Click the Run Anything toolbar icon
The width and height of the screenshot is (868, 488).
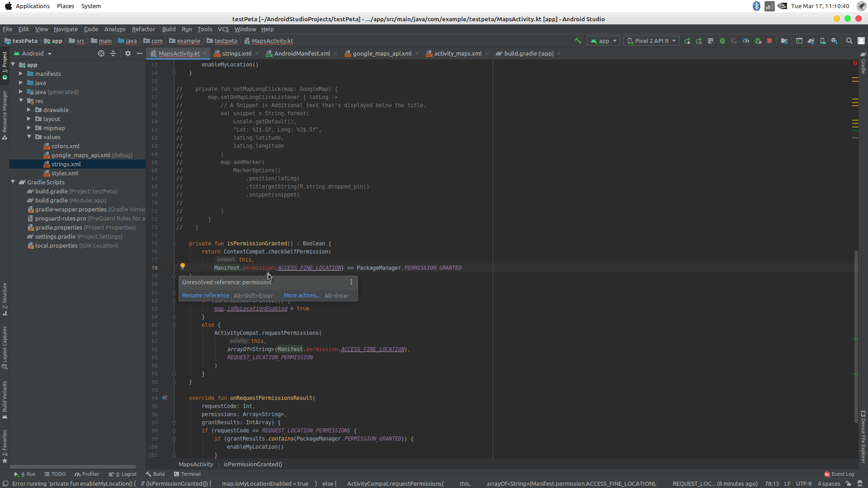coord(799,41)
